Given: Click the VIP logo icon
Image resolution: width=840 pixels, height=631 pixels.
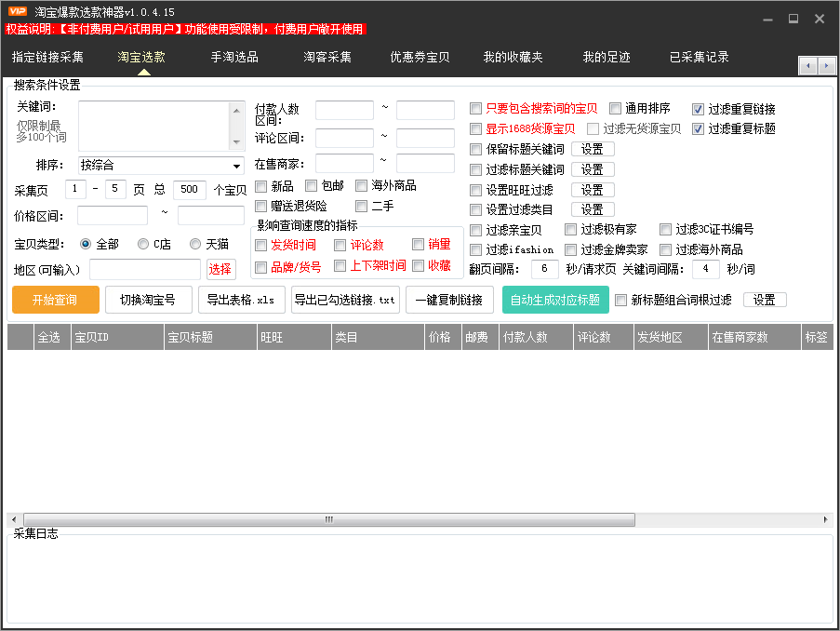Looking at the screenshot, I should [17, 11].
